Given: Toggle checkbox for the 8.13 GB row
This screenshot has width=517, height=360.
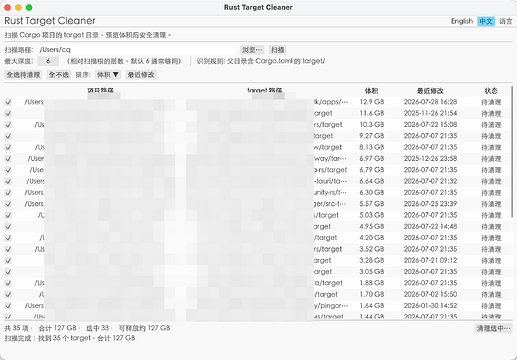Looking at the screenshot, I should pyautogui.click(x=8, y=147).
